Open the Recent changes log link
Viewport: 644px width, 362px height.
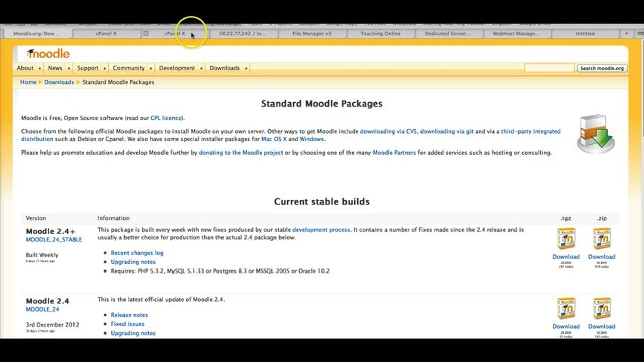(137, 253)
